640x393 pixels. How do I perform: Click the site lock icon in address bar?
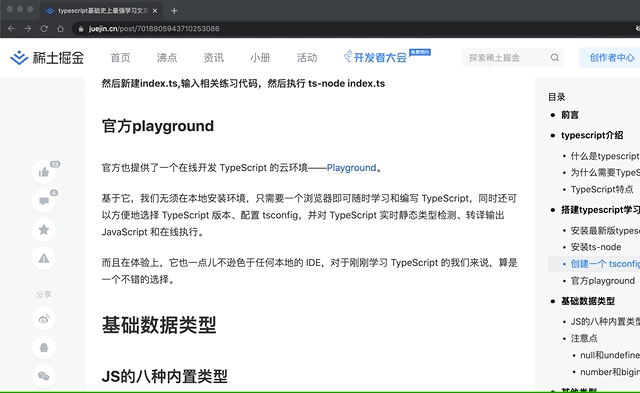tap(81, 29)
